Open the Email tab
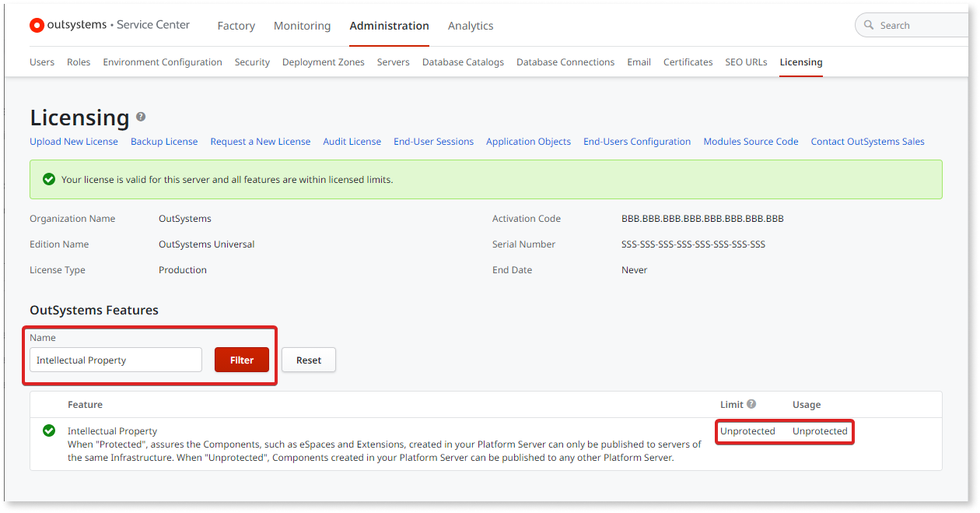Viewport: 980px width, 513px height. coord(639,62)
